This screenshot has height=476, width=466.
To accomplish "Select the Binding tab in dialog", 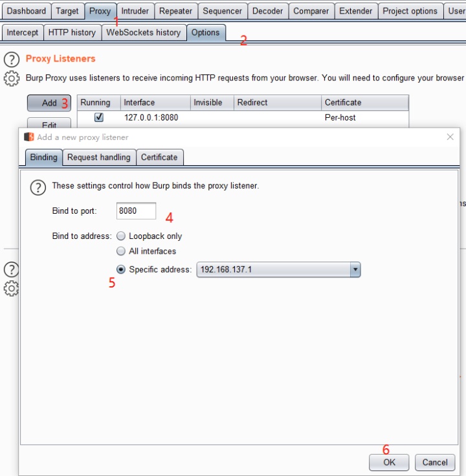I will pyautogui.click(x=44, y=157).
